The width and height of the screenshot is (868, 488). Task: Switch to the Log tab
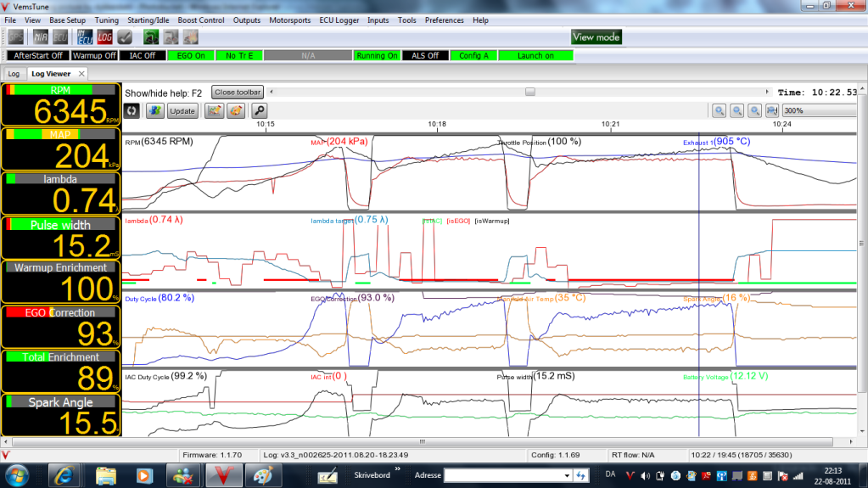(14, 74)
